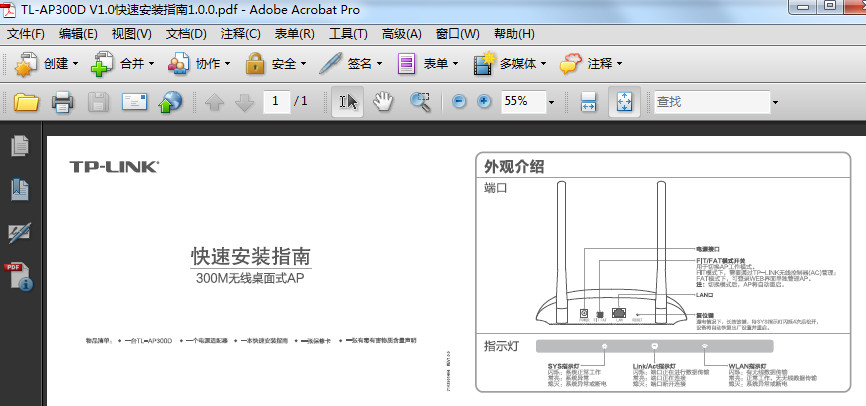Expand the 协作 dropdown arrow
The width and height of the screenshot is (866, 406).
click(227, 64)
